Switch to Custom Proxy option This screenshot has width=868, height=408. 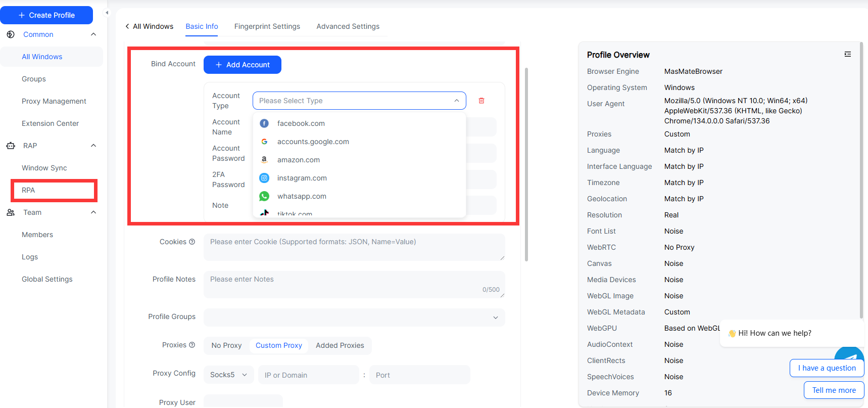(x=278, y=345)
